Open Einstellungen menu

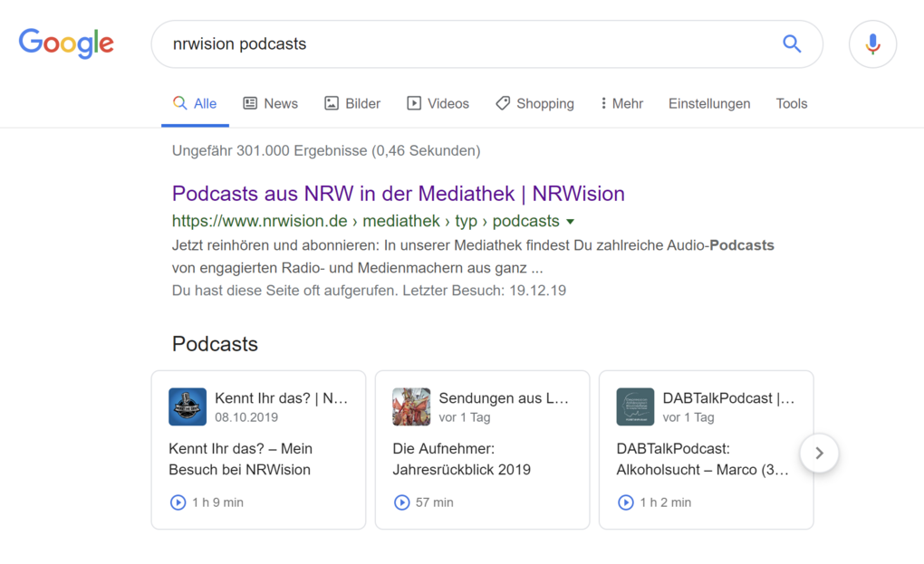coord(709,103)
